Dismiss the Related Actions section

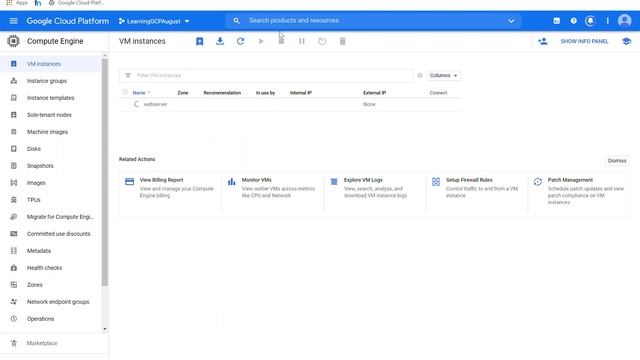[x=617, y=161]
